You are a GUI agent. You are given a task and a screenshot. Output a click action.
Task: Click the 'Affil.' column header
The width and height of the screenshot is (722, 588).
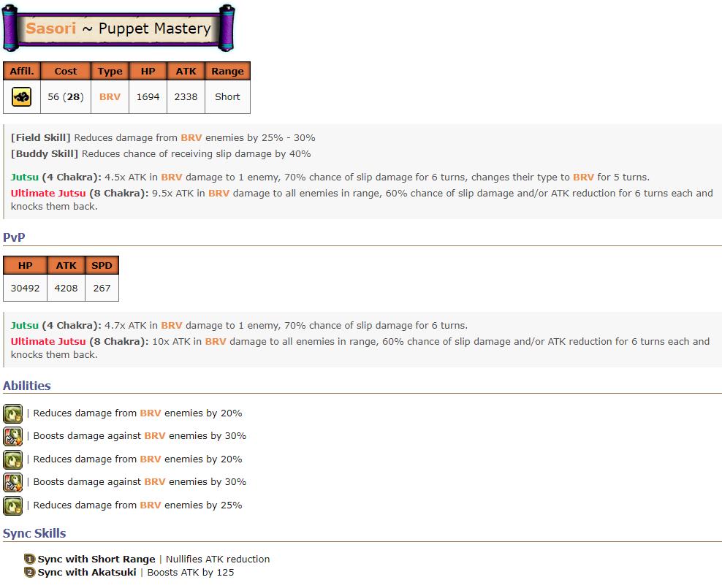click(x=22, y=71)
